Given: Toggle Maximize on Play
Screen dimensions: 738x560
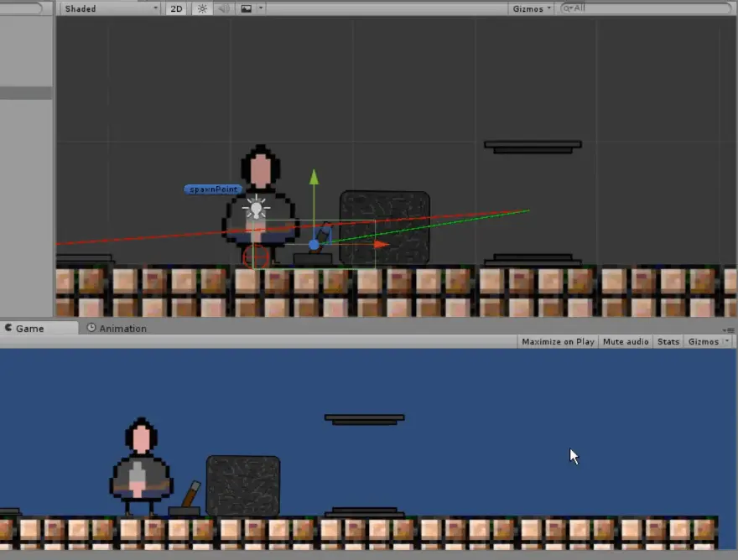Looking at the screenshot, I should click(x=558, y=341).
